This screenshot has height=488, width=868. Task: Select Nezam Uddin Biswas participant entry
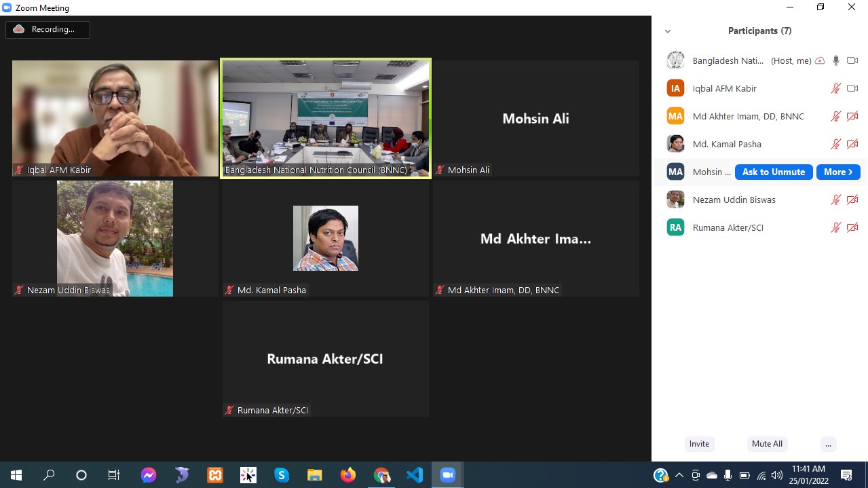click(x=734, y=200)
